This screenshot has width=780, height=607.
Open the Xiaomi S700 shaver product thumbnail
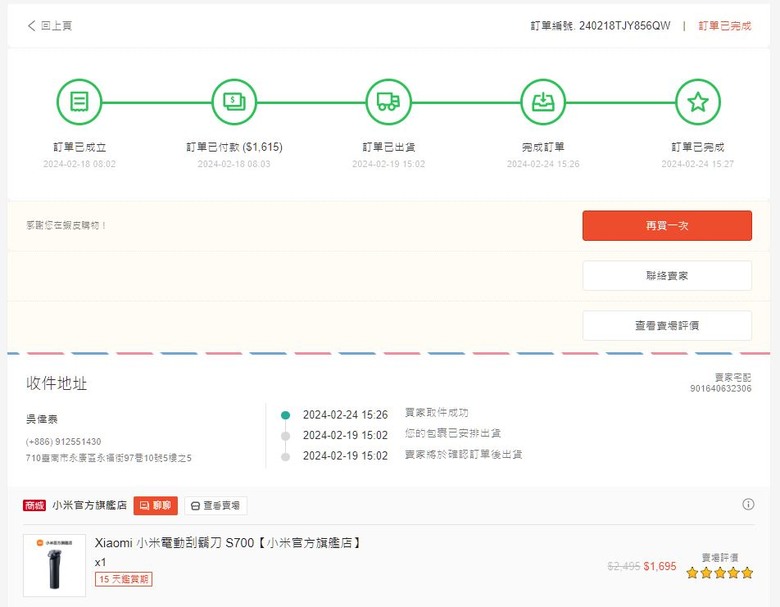point(54,565)
